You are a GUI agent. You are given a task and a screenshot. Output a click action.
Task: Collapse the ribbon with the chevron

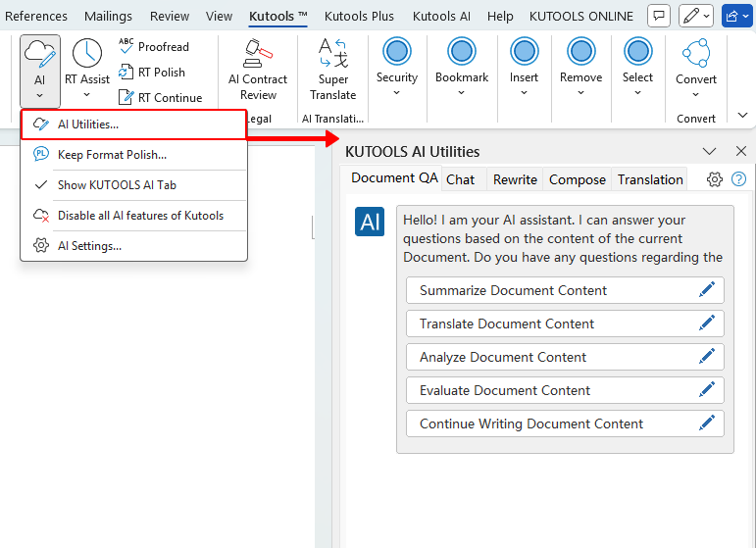742,116
